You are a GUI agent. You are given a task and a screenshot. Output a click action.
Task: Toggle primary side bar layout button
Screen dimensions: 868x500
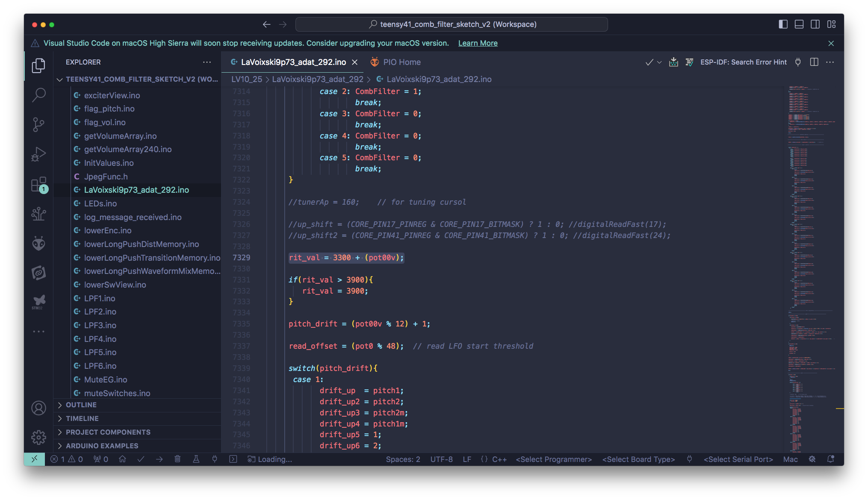click(783, 24)
